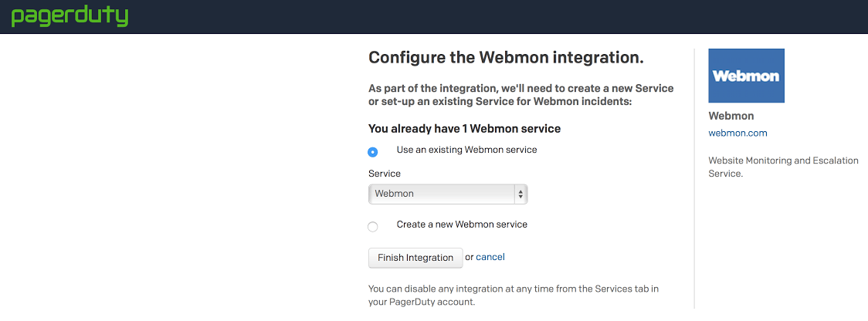Image resolution: width=868 pixels, height=321 pixels.
Task: Select the existing Webmon service radio button
Action: click(373, 152)
